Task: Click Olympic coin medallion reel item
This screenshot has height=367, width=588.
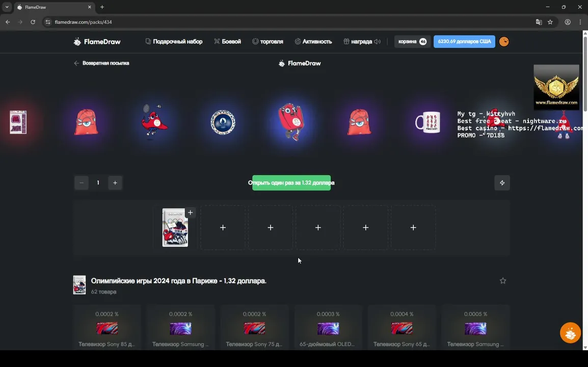Action: click(x=223, y=122)
